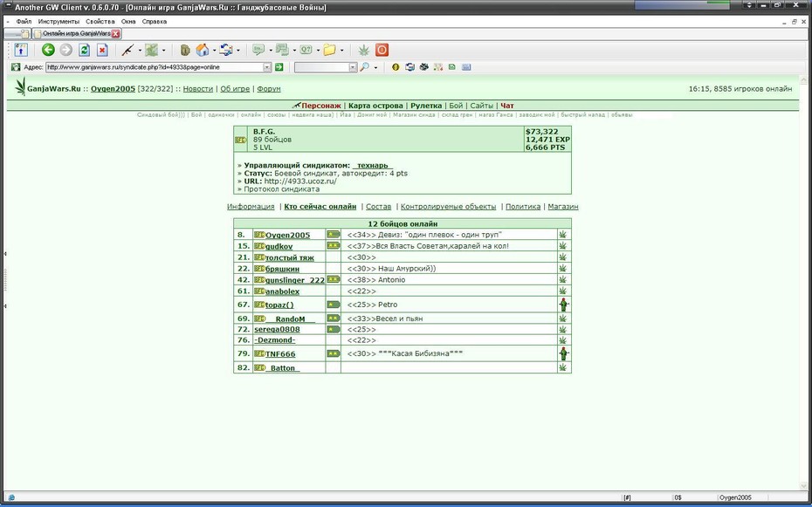The height and width of the screenshot is (507, 812).
Task: Open the Чат link
Action: click(x=507, y=106)
